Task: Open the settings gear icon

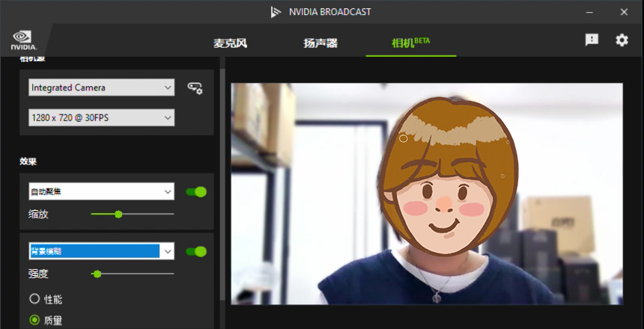Action: [622, 40]
